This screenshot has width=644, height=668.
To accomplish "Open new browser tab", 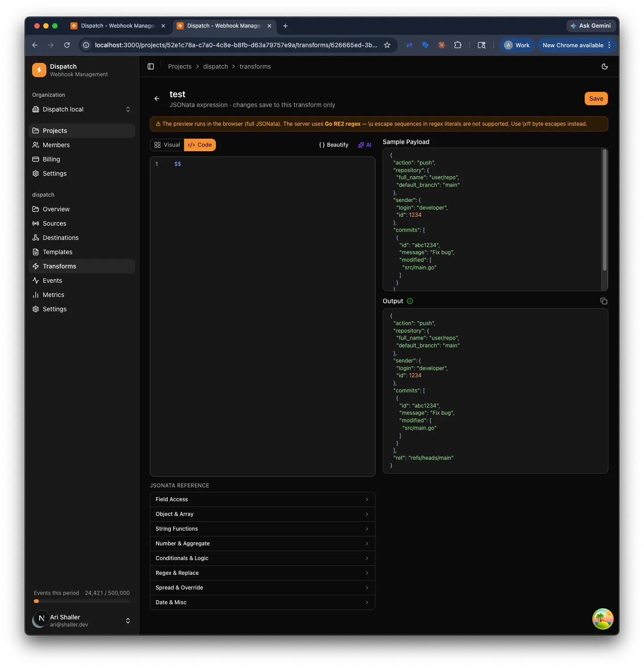I will pos(285,26).
